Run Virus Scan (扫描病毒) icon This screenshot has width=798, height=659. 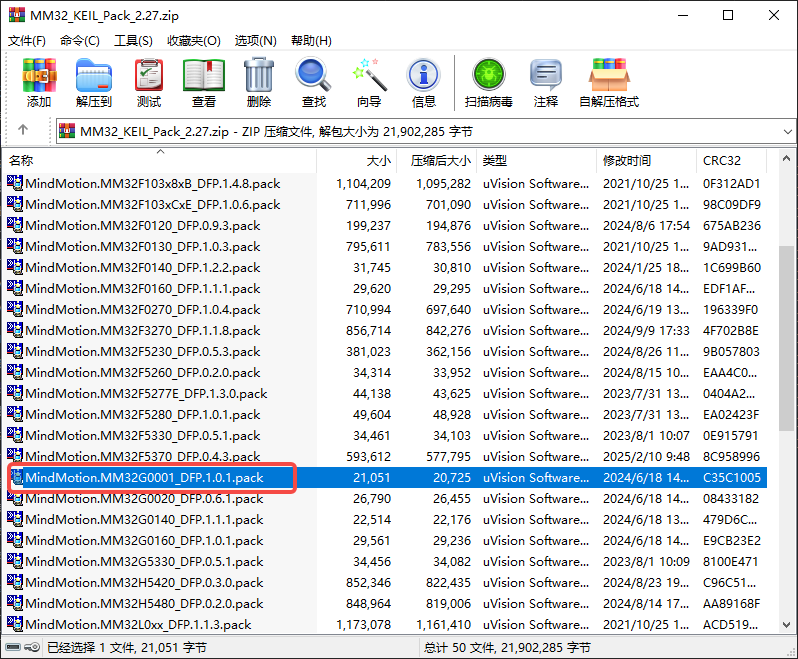pyautogui.click(x=489, y=82)
